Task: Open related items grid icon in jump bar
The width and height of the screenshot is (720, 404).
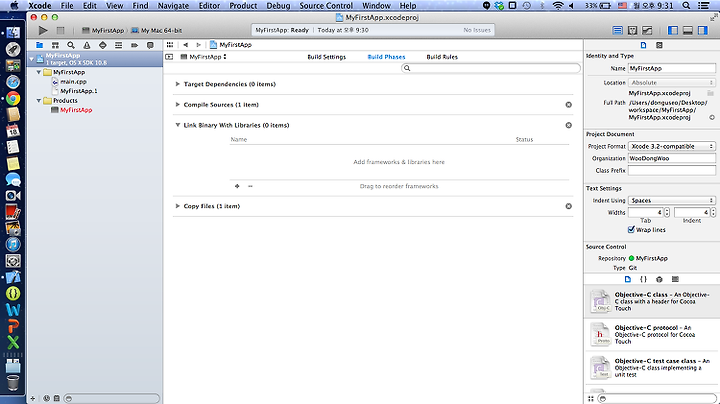Action: [170, 45]
